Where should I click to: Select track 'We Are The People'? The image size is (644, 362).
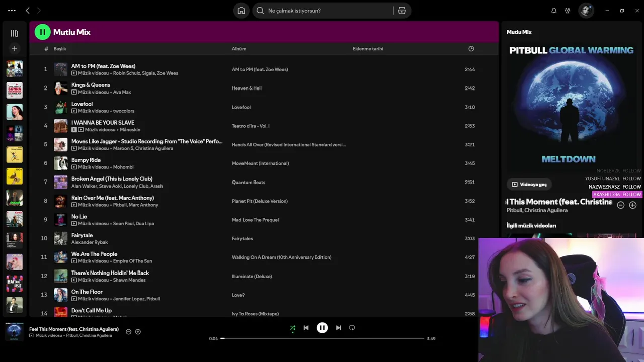click(94, 254)
